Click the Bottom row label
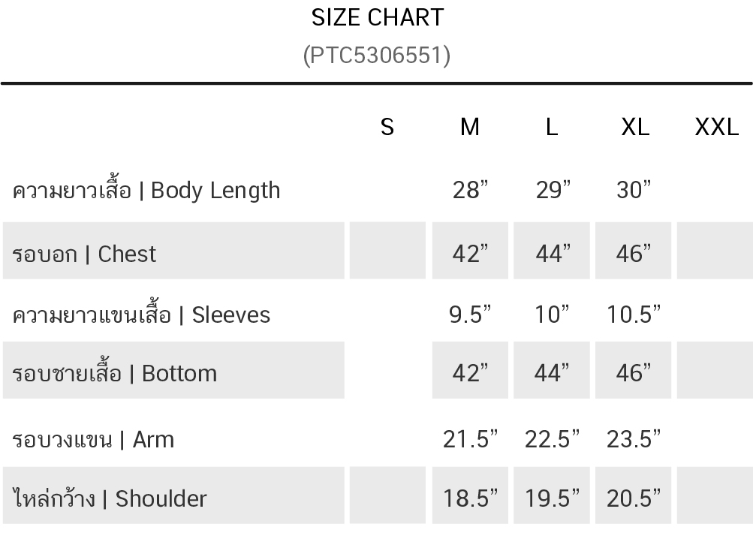The width and height of the screenshot is (753, 560). point(115,373)
